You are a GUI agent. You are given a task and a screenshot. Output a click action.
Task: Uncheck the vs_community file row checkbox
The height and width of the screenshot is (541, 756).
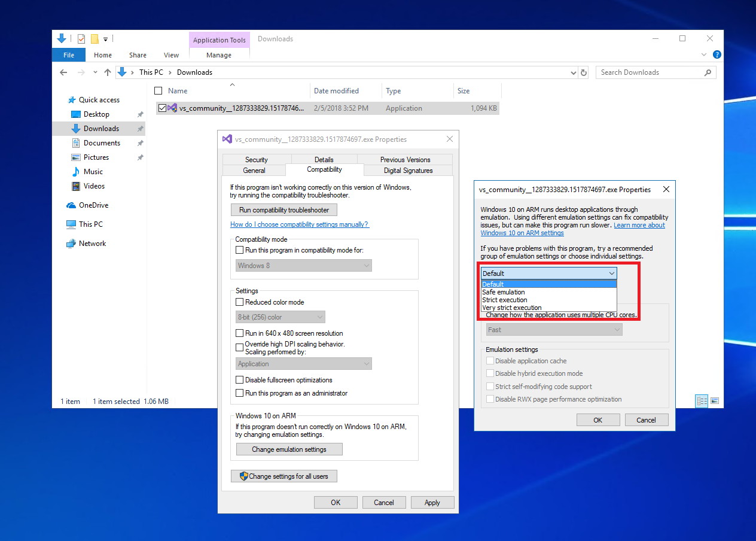(x=161, y=108)
